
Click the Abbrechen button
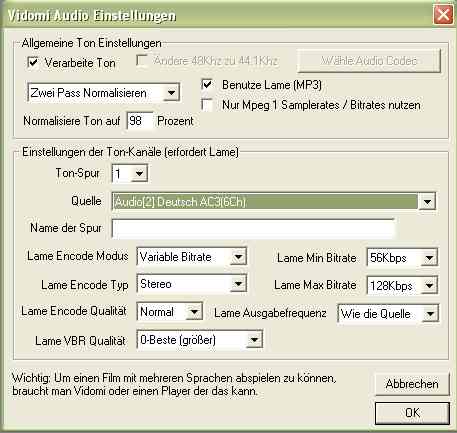coord(412,384)
